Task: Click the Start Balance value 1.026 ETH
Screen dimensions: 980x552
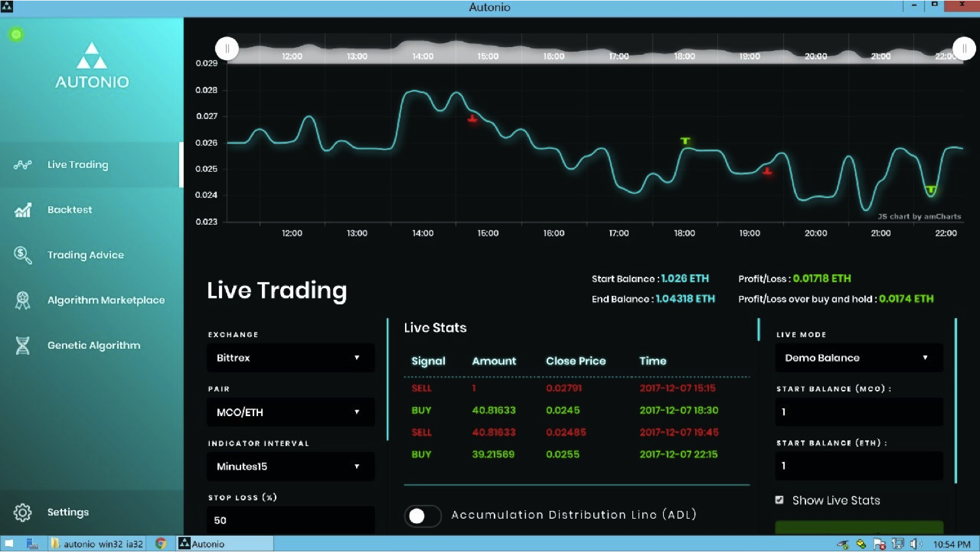Action: click(x=685, y=278)
